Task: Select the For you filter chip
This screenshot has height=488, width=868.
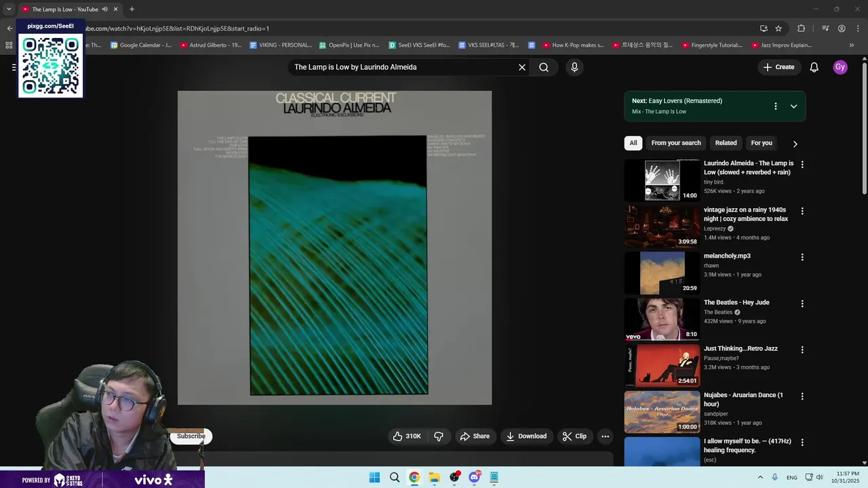Action: pyautogui.click(x=762, y=143)
